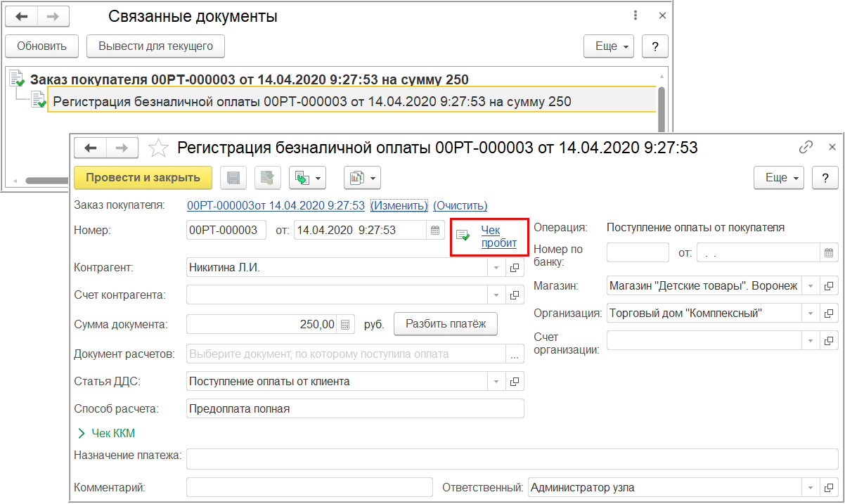
Task: Expand Организация dropdown list
Action: 811,313
